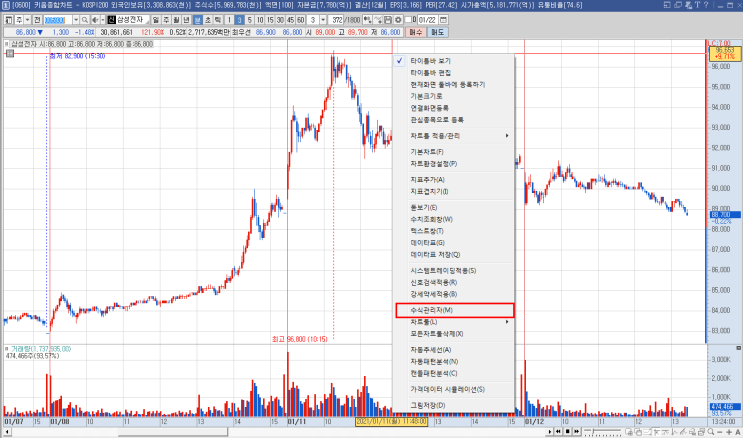Click the yellow 96,653 price label
This screenshot has height=438, width=743.
click(x=725, y=53)
